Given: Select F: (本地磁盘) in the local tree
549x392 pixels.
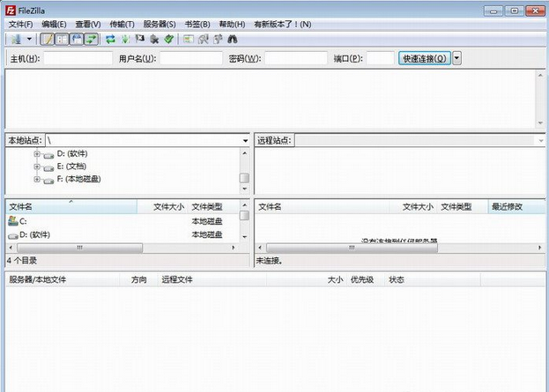Looking at the screenshot, I should 78,179.
